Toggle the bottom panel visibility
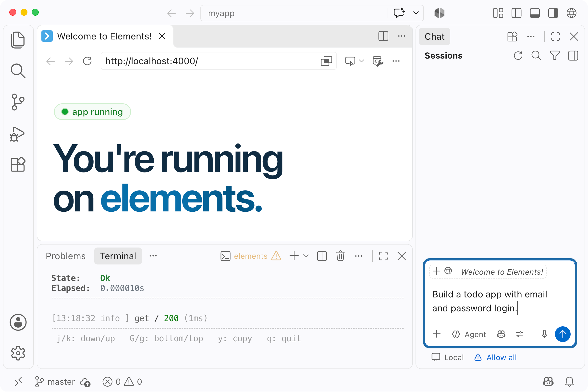 click(x=535, y=13)
